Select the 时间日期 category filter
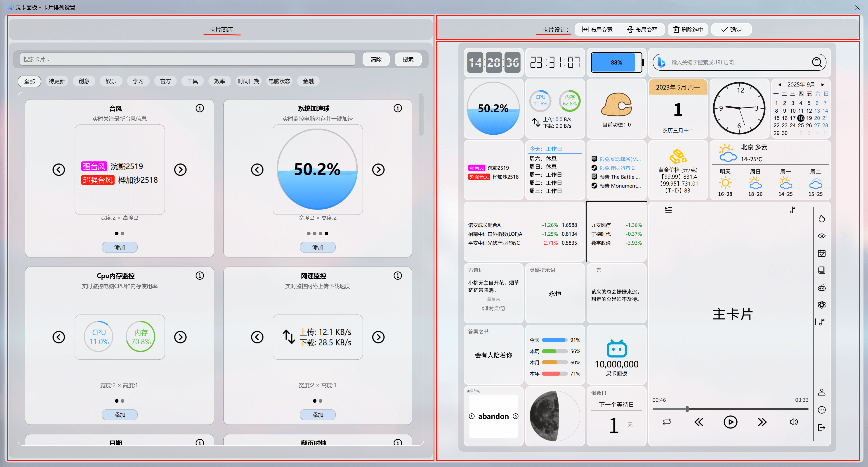Viewport: 868px width, 467px height. point(248,81)
